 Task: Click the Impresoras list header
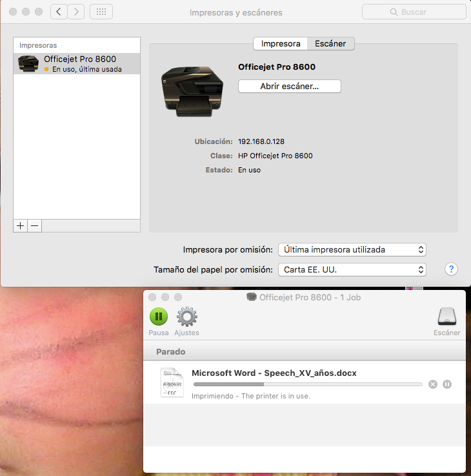pos(38,45)
